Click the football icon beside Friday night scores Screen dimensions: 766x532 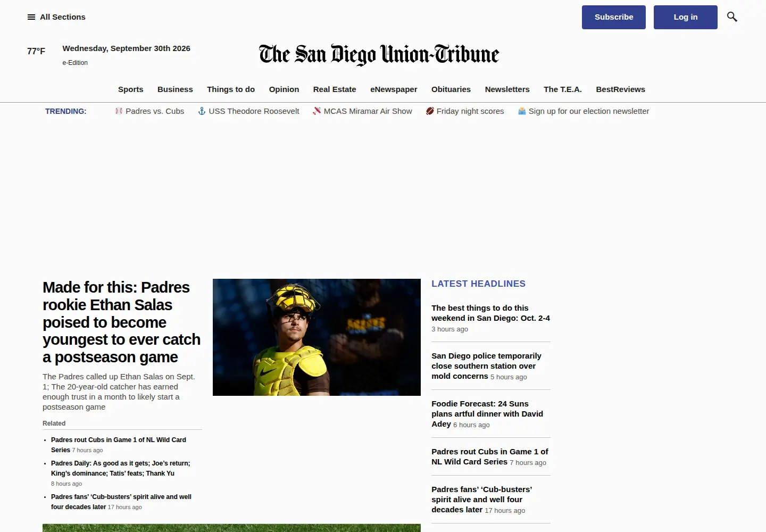pyautogui.click(x=430, y=111)
